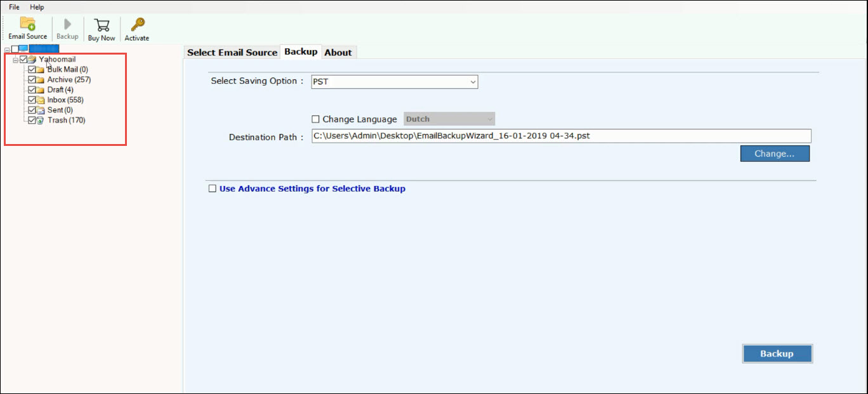Image resolution: width=868 pixels, height=394 pixels.
Task: Select the Trash (170) label
Action: click(x=67, y=120)
